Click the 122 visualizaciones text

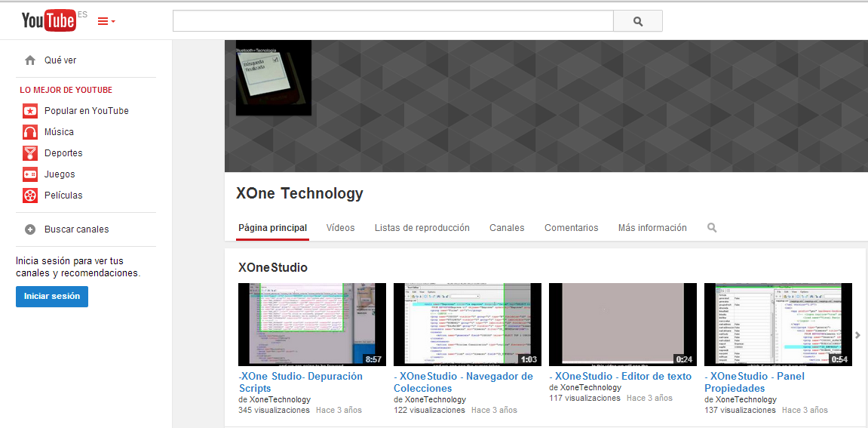[429, 410]
